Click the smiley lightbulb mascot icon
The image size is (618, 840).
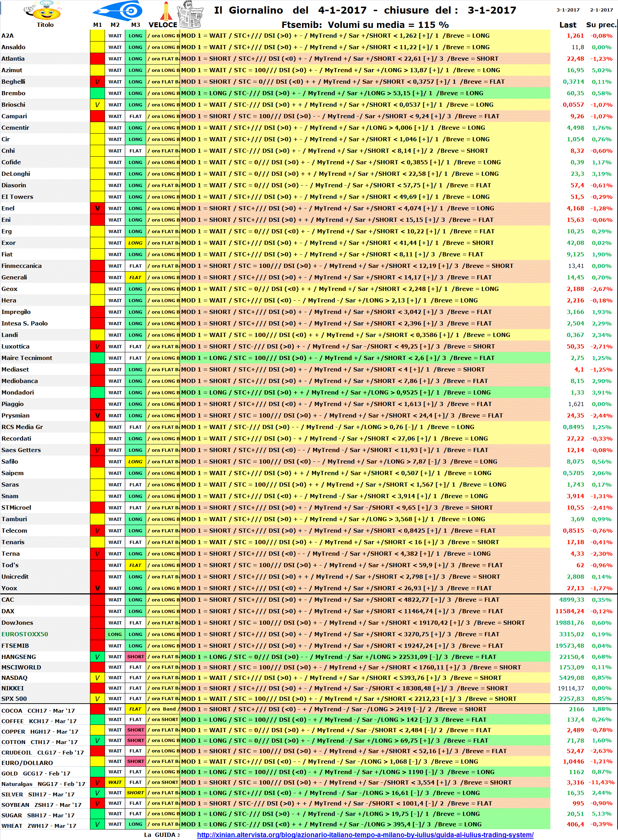(43, 10)
